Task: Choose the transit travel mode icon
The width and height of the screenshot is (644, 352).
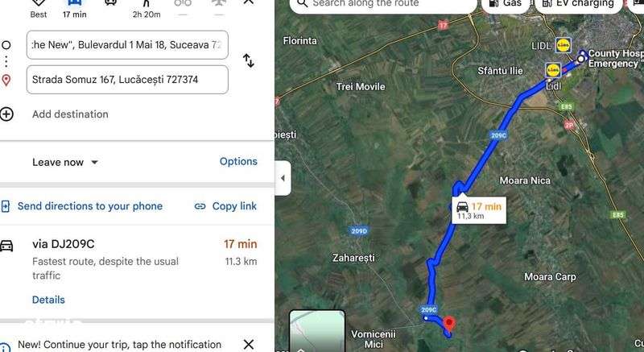Action: pyautogui.click(x=111, y=3)
